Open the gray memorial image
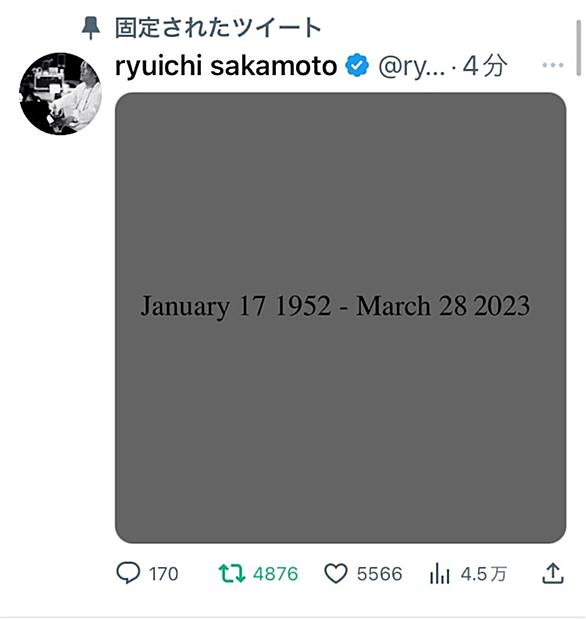The height and width of the screenshot is (620, 586). 340,318
